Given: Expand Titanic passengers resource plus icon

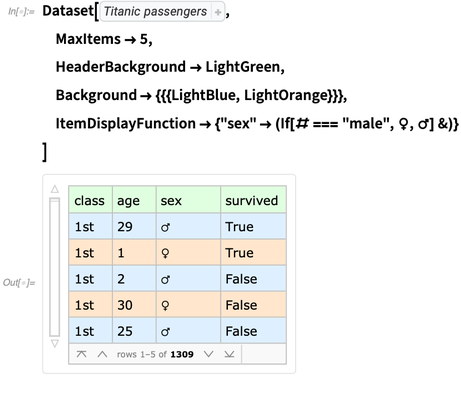Looking at the screenshot, I should (x=218, y=12).
